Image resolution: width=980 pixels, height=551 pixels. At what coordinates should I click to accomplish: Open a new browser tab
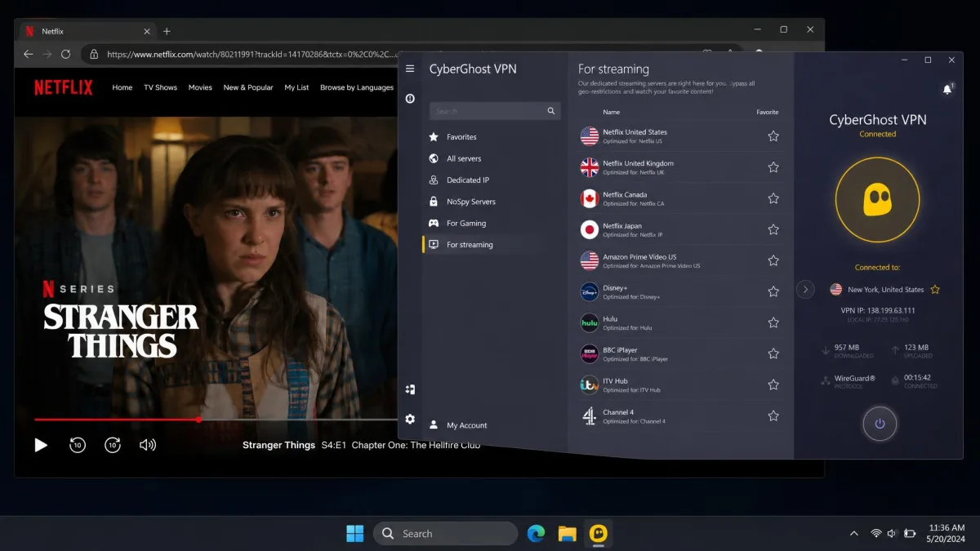click(167, 31)
